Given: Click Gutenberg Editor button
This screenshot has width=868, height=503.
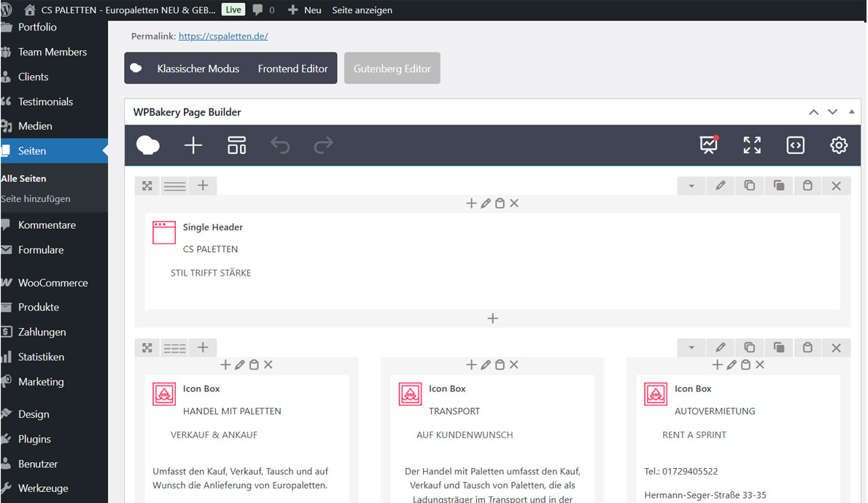Looking at the screenshot, I should tap(392, 69).
